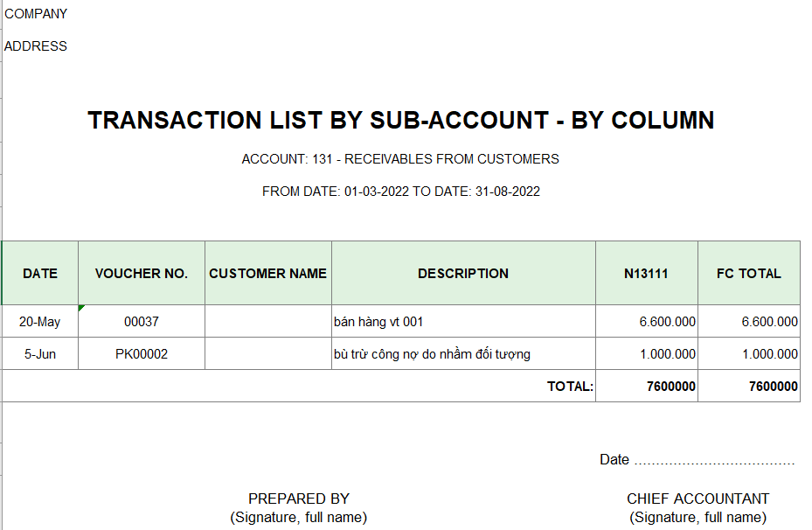Select the DATE header cell

(x=40, y=273)
